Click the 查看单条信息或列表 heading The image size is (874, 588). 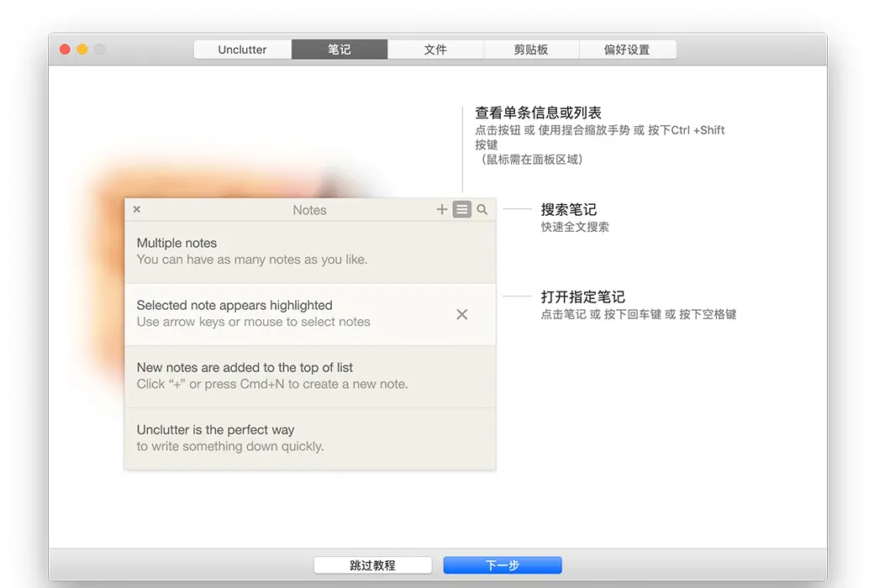tap(538, 113)
